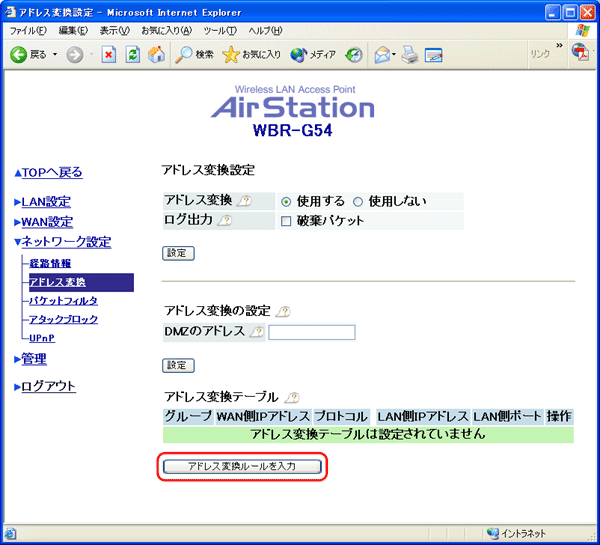Click the IE icon in title bar
The width and height of the screenshot is (600, 545).
[10, 12]
